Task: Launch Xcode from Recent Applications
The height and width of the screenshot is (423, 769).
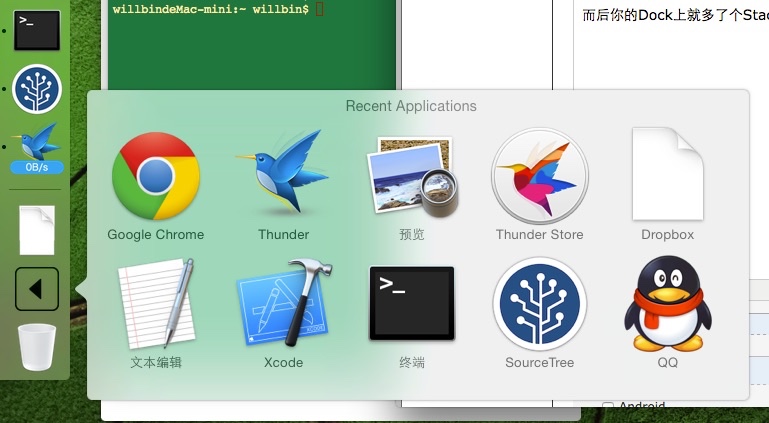Action: 283,304
